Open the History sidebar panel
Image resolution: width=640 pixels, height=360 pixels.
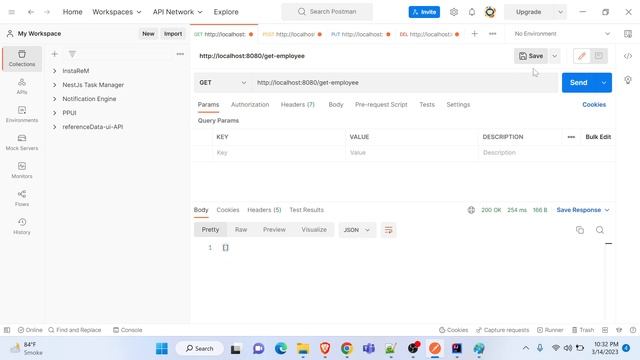pos(22,226)
